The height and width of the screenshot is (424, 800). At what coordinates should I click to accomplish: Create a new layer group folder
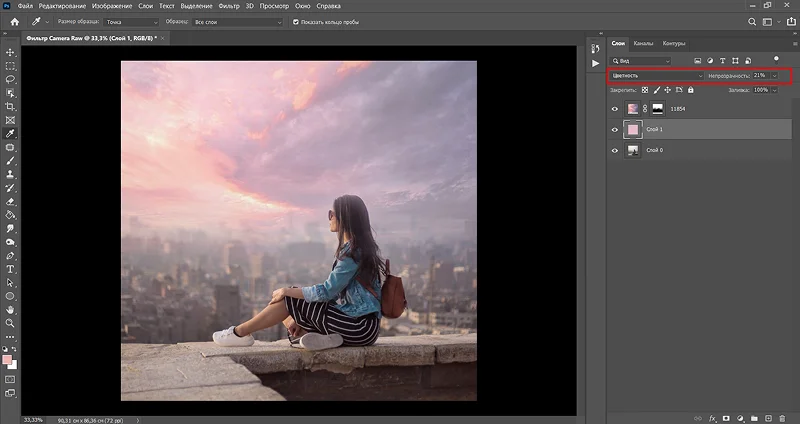coord(754,418)
